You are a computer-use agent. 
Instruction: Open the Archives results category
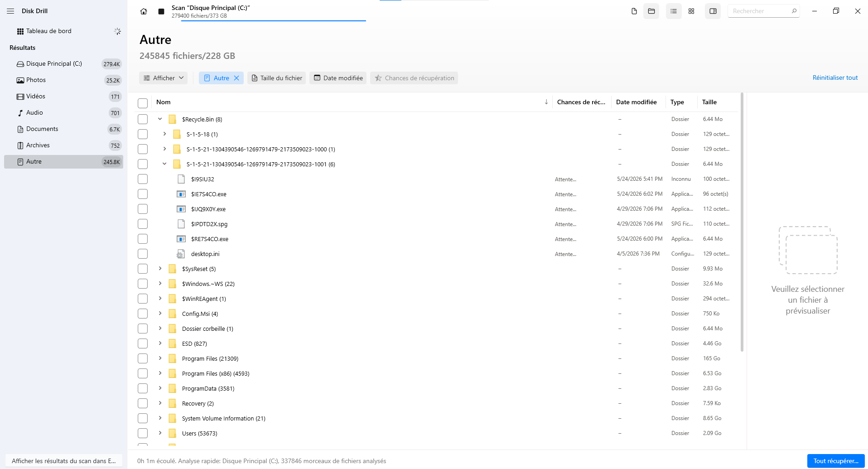(63, 145)
